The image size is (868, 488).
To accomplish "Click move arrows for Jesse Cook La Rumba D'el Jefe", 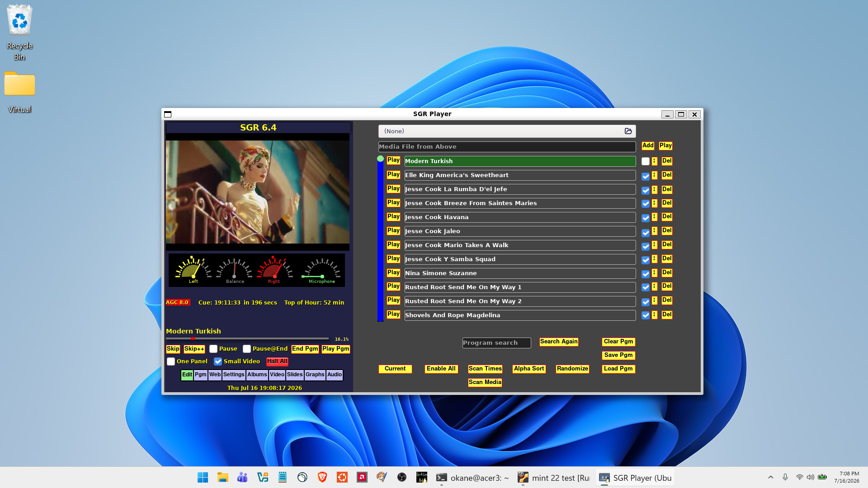I will (x=654, y=189).
